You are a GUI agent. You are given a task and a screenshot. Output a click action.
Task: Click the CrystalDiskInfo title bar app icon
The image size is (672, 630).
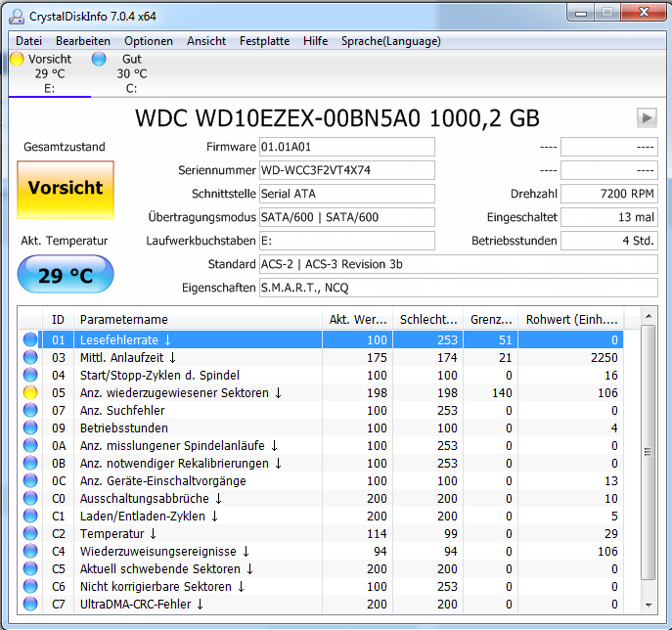pos(17,17)
